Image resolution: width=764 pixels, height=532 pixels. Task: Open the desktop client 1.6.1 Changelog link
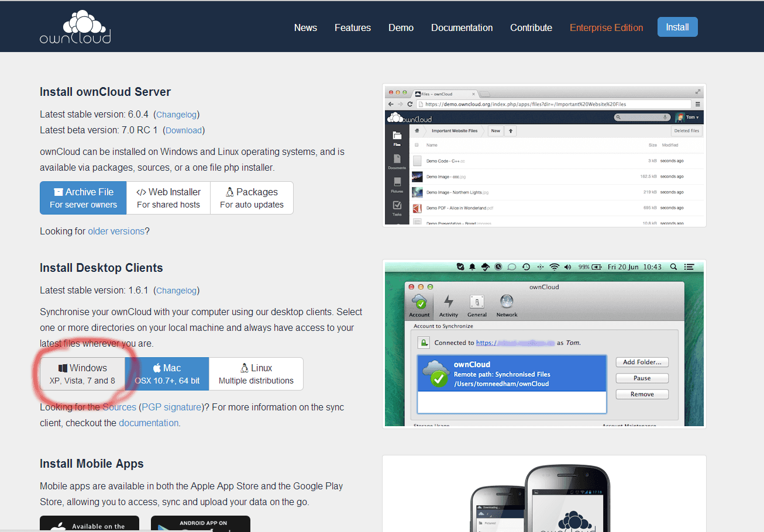[x=177, y=291]
